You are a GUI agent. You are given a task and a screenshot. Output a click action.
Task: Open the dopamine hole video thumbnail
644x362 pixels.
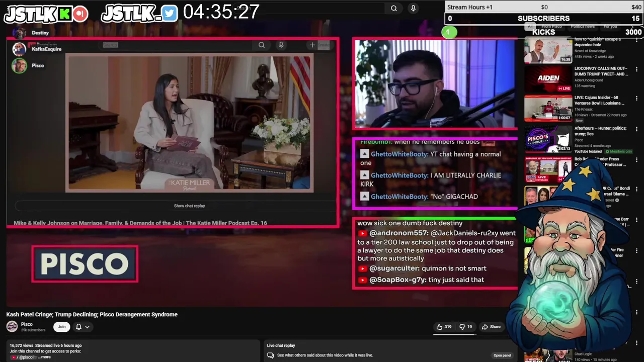pyautogui.click(x=548, y=50)
